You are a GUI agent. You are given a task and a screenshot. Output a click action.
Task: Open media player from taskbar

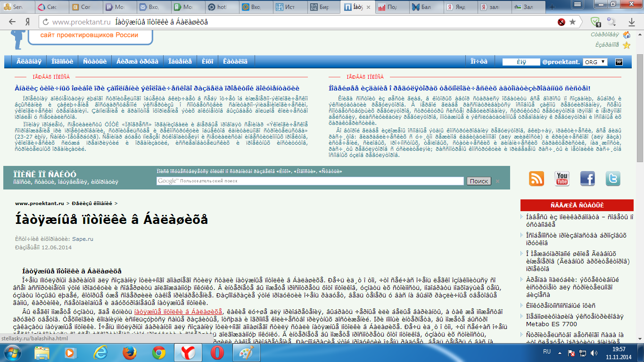pyautogui.click(x=71, y=353)
